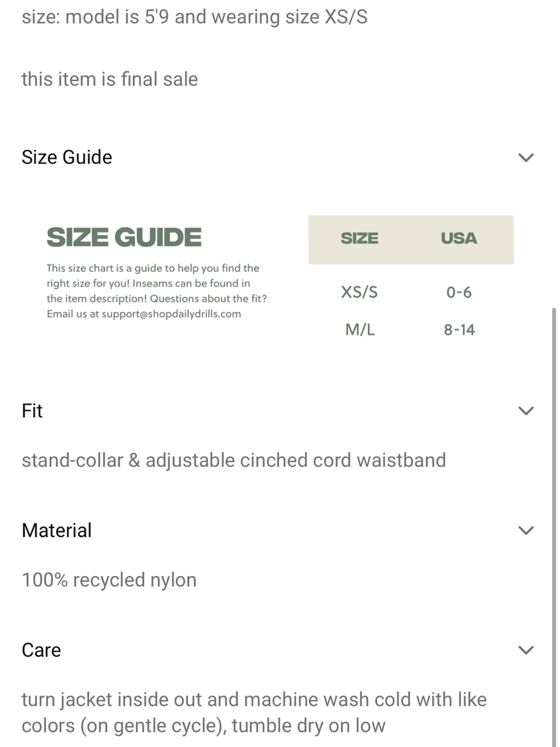Image resolution: width=560 pixels, height=747 pixels.
Task: Click the vertical page scrollbar
Action: (554, 527)
